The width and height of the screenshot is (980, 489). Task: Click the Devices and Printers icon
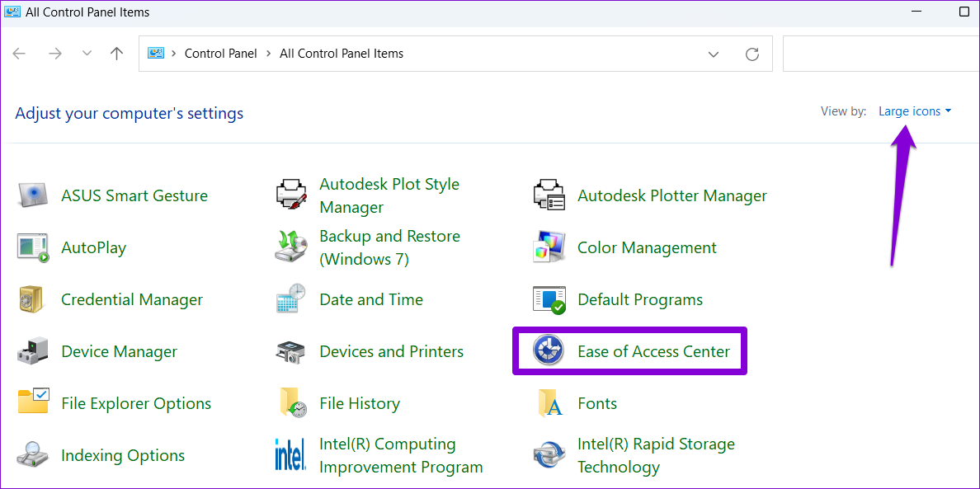point(291,351)
